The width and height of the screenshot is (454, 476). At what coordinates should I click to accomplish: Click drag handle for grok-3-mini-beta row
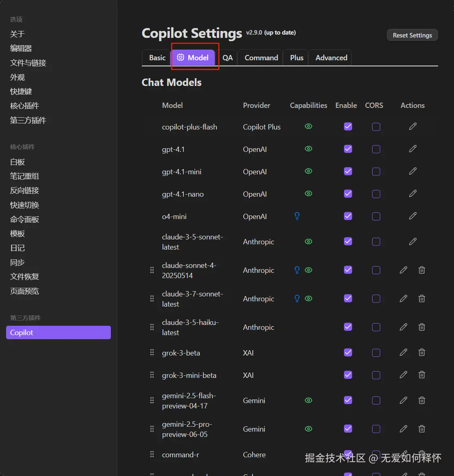coord(152,375)
